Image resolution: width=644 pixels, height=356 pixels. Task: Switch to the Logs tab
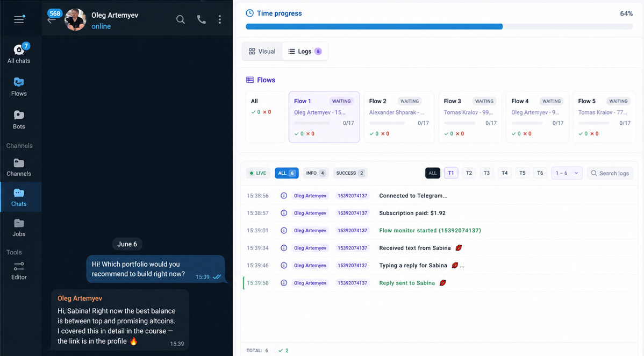tap(305, 52)
